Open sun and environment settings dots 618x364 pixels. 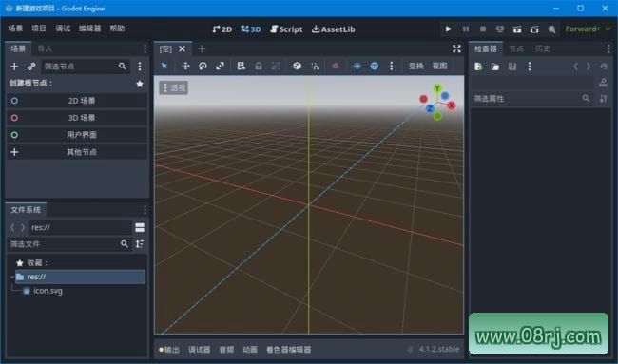[391, 66]
